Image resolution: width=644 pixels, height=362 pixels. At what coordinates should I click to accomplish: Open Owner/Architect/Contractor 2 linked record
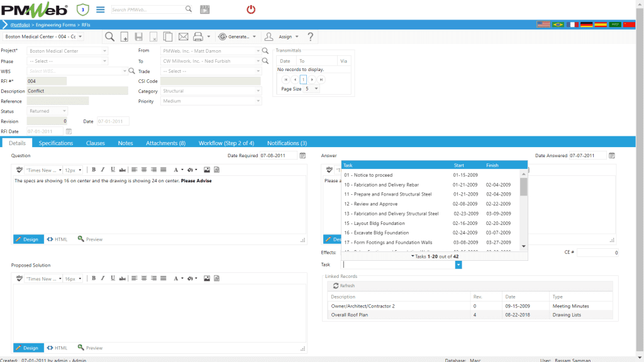point(363,306)
